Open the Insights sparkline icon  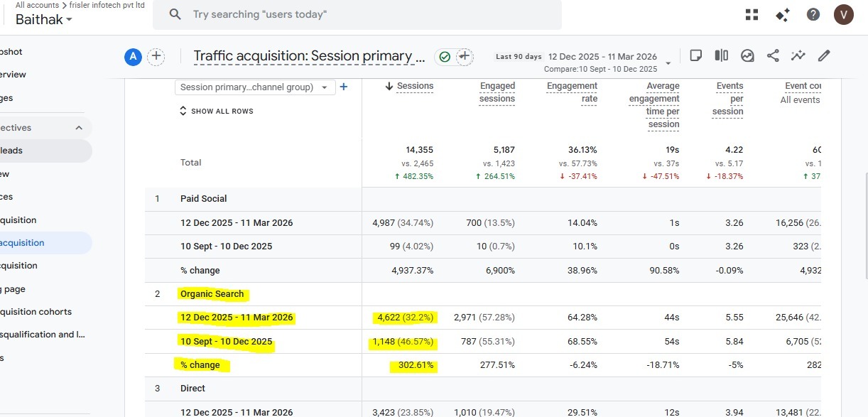click(x=798, y=55)
